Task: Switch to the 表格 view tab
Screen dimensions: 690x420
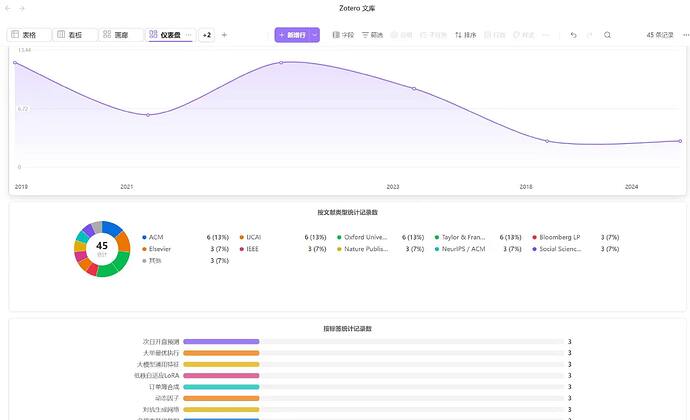Action: point(29,35)
